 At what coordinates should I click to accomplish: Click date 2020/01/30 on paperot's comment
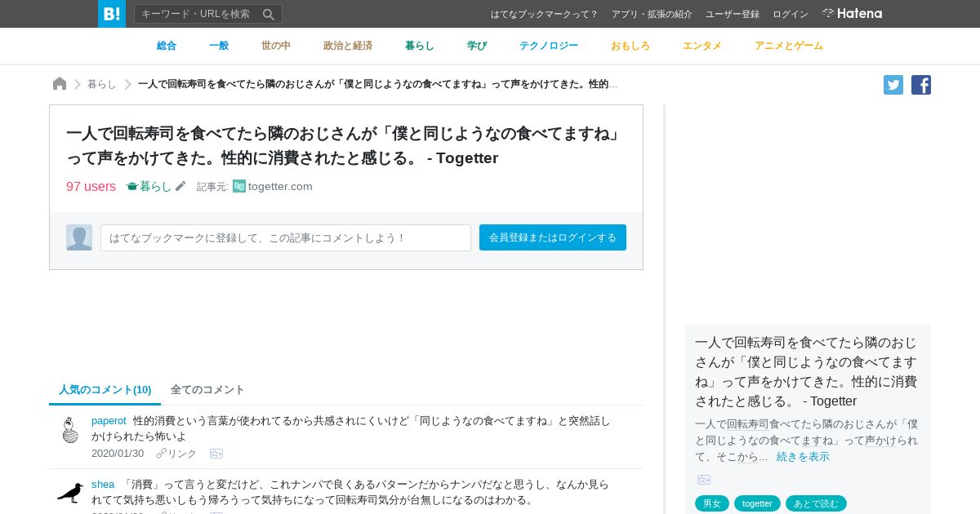[118, 454]
